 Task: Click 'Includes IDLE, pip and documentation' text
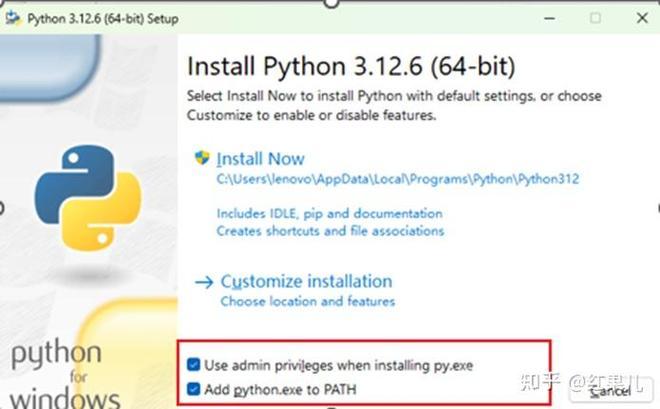[330, 214]
